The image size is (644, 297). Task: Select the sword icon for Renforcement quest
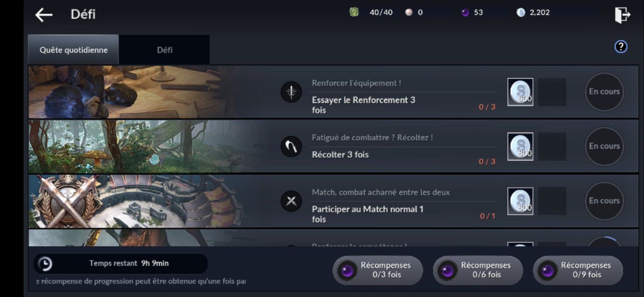tap(291, 92)
